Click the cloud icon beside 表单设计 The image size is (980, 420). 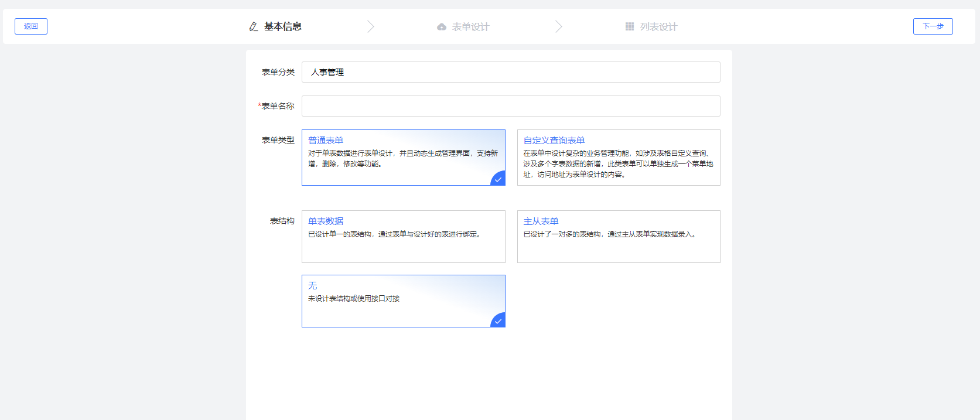[x=442, y=27]
